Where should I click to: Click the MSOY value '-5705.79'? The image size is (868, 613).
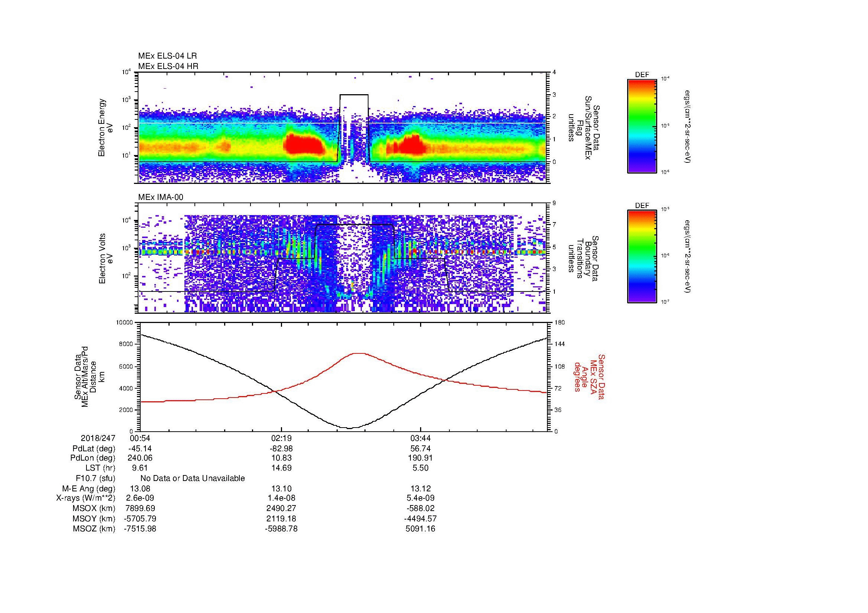(140, 518)
